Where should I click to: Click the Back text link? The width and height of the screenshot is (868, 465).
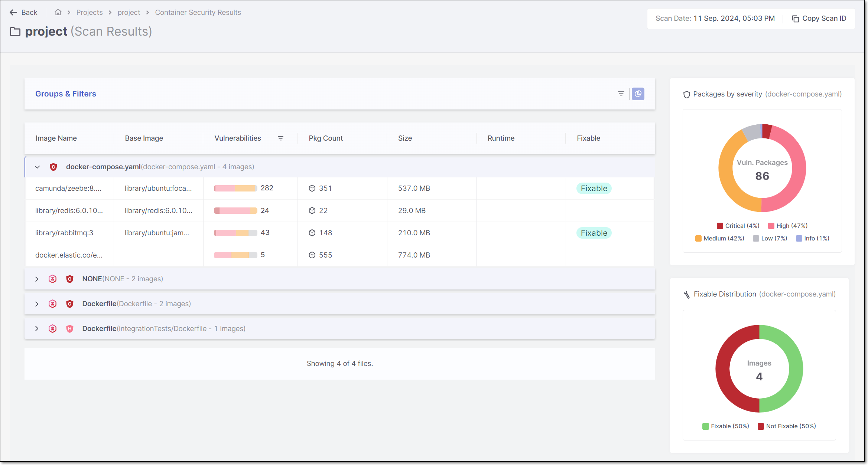(29, 12)
